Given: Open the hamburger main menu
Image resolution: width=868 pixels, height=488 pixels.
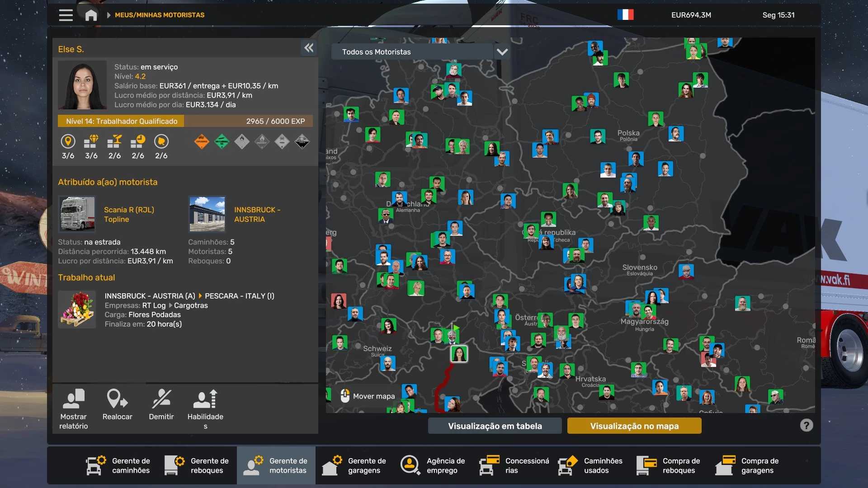Looking at the screenshot, I should 66,15.
